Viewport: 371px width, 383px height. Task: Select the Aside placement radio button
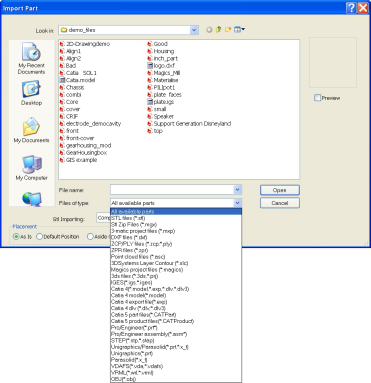(90, 236)
